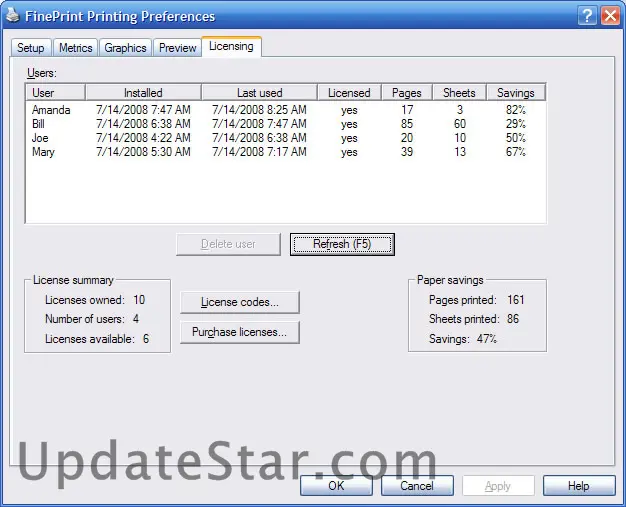The image size is (626, 507).
Task: Click Joe's savings value 50%
Action: coord(516,138)
